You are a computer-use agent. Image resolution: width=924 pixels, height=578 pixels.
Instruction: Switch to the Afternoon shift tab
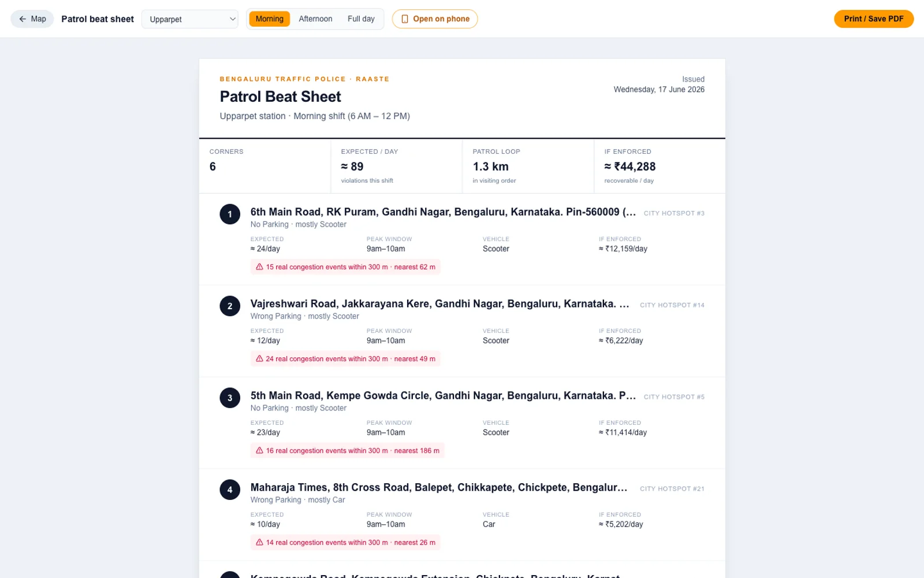point(315,19)
